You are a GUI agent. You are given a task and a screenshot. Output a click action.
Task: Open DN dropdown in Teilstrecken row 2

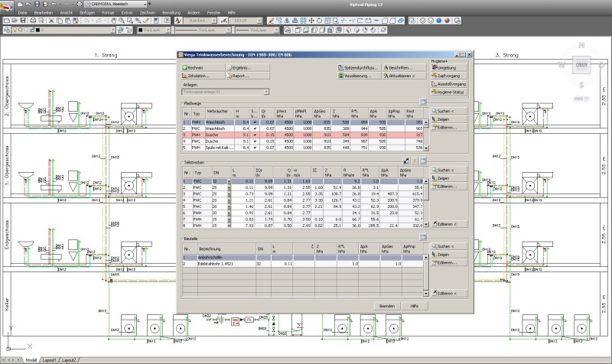[229, 187]
